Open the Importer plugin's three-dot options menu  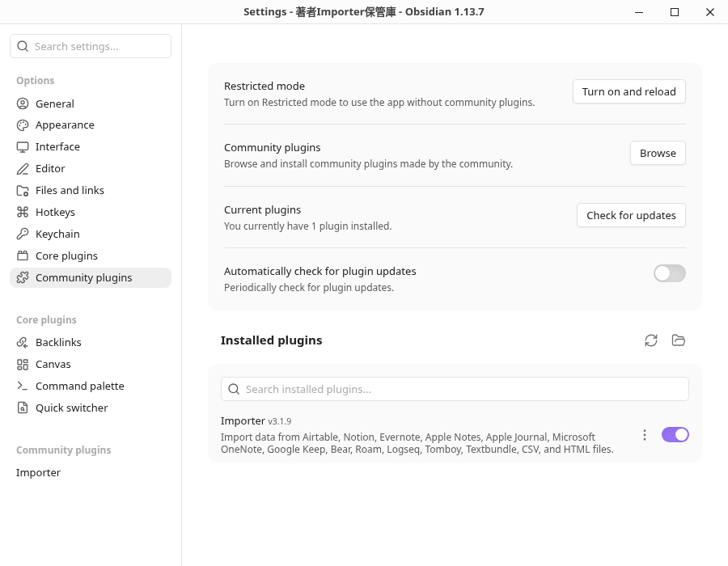pyautogui.click(x=645, y=435)
